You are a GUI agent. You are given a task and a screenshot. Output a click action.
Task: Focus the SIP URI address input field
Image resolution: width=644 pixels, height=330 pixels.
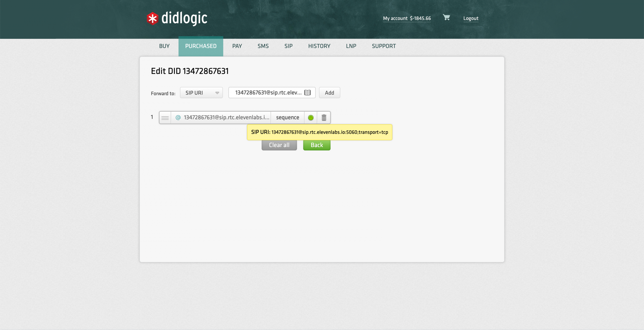(268, 93)
